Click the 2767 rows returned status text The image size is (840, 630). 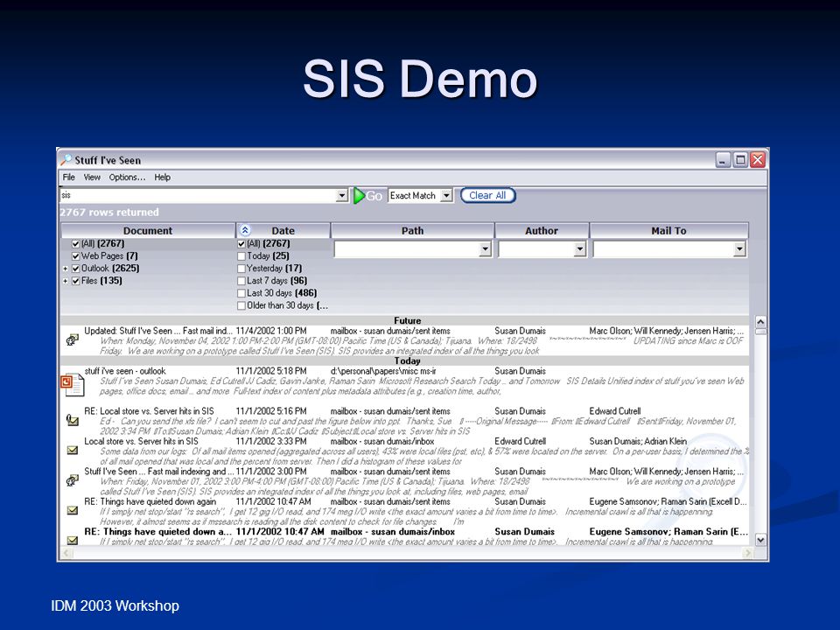tap(109, 212)
